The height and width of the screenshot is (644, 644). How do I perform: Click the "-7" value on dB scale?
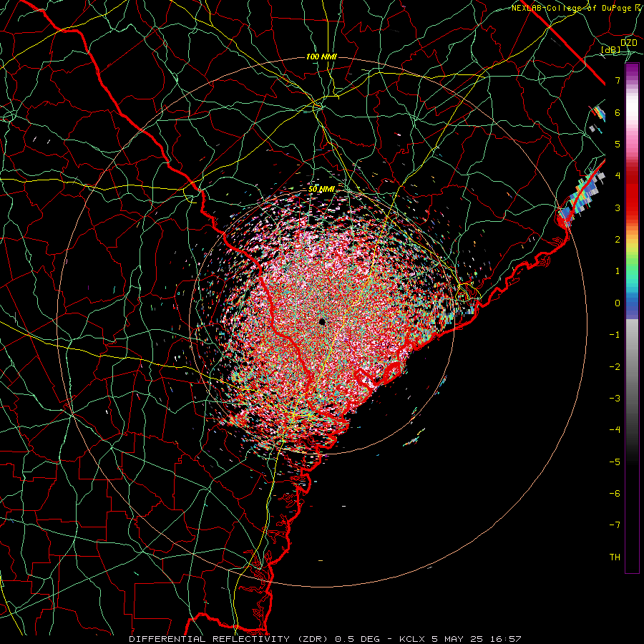(x=615, y=525)
